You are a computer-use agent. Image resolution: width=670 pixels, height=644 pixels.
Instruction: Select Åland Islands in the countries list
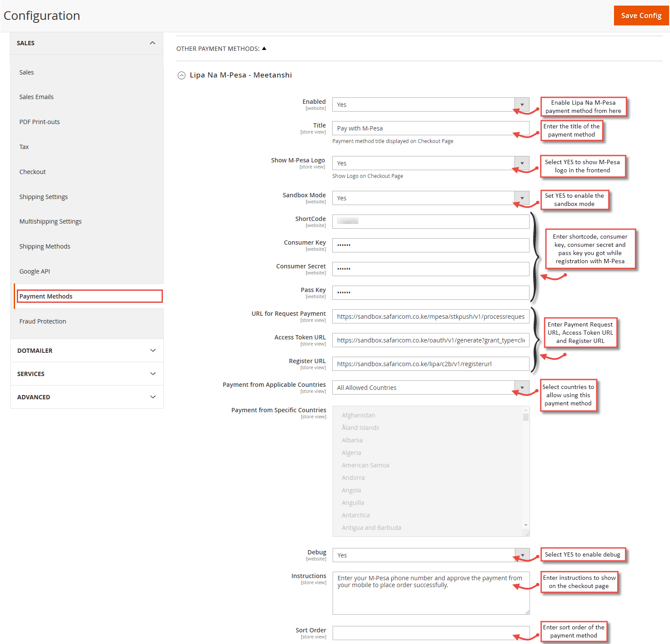click(361, 428)
